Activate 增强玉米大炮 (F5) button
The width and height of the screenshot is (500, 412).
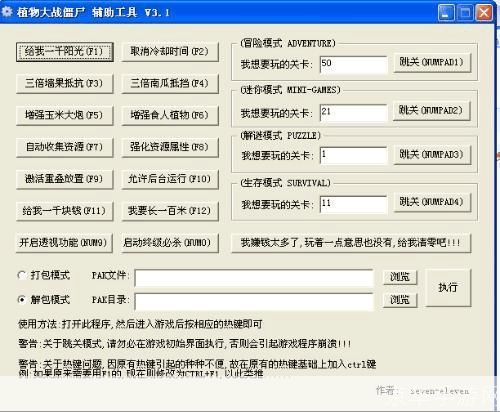click(65, 115)
